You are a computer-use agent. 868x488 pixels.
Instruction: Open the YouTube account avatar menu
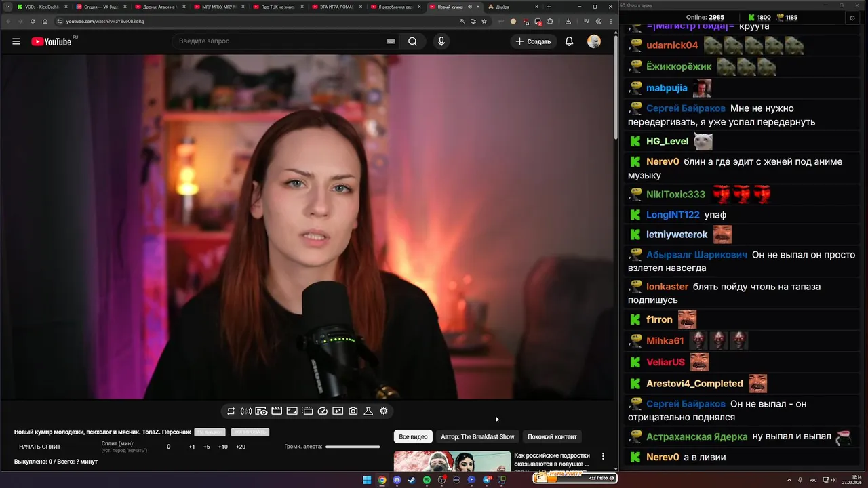594,41
